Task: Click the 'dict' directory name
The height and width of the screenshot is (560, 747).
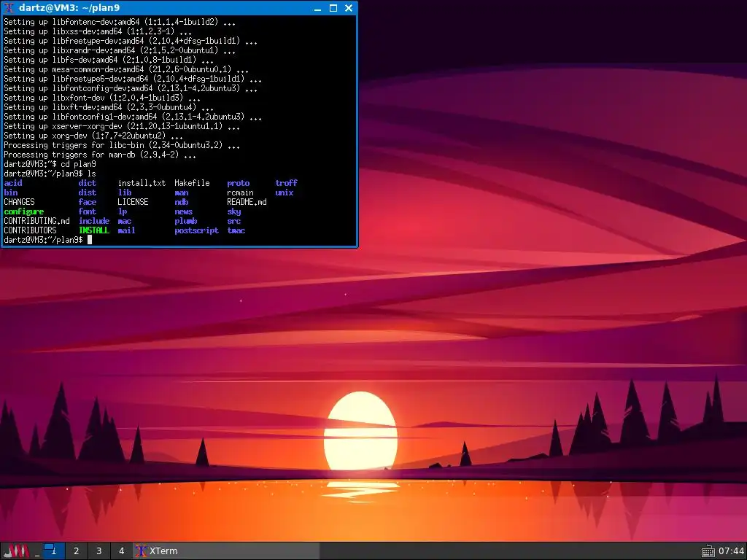Action: point(88,183)
